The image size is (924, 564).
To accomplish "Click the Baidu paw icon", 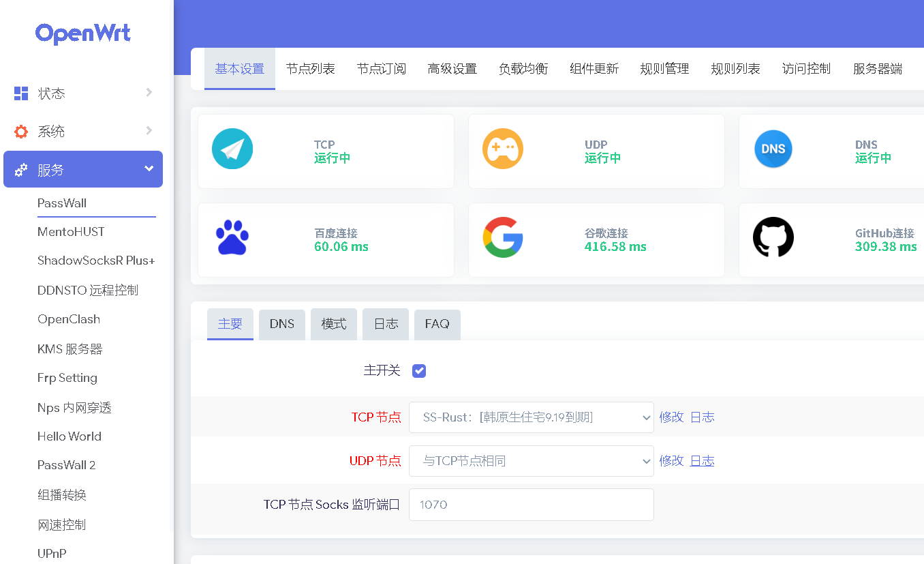I will (x=232, y=237).
